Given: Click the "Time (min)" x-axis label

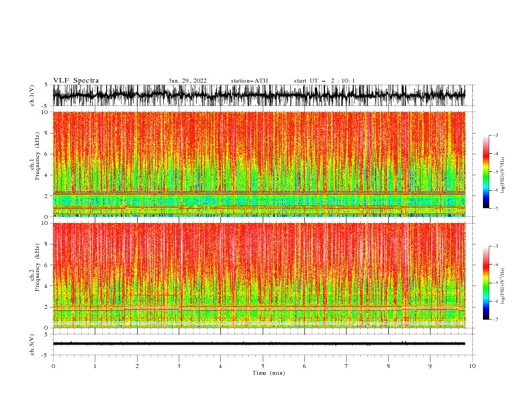Looking at the screenshot, I should click(x=269, y=373).
